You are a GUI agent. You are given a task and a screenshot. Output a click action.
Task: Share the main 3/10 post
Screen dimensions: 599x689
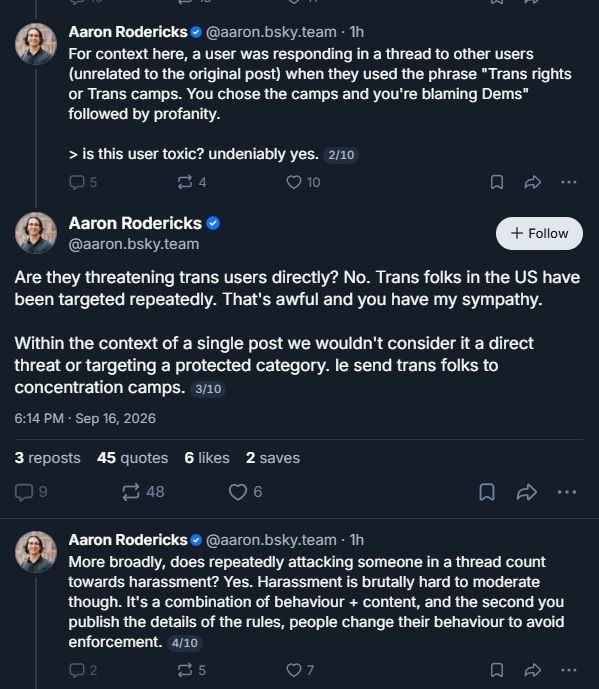pyautogui.click(x=526, y=492)
